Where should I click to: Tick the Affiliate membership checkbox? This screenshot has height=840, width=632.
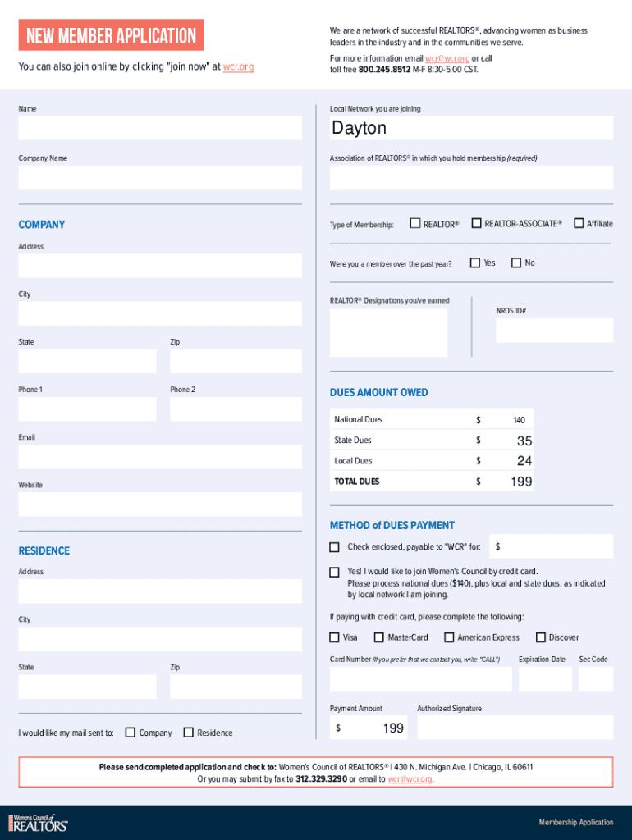pyautogui.click(x=579, y=223)
